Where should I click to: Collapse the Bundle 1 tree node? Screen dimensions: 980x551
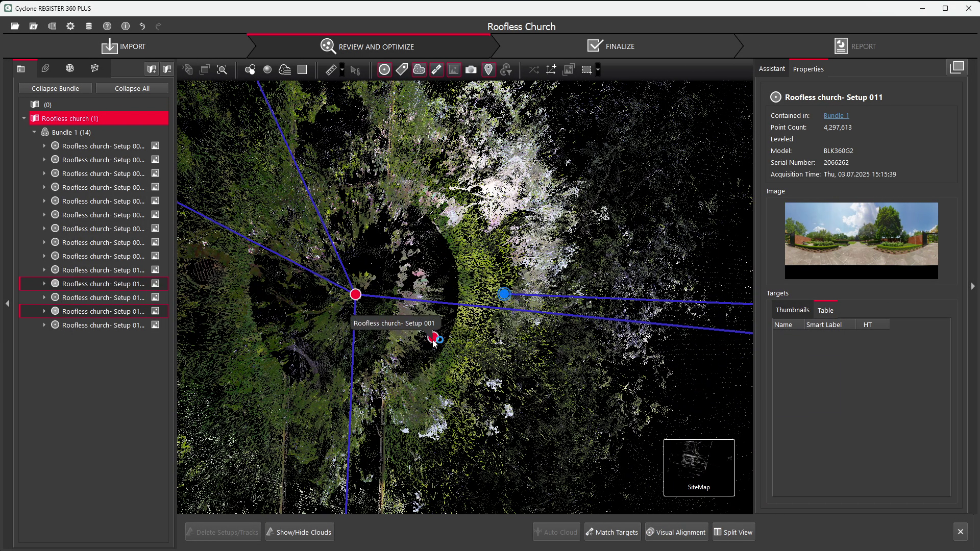(x=34, y=132)
